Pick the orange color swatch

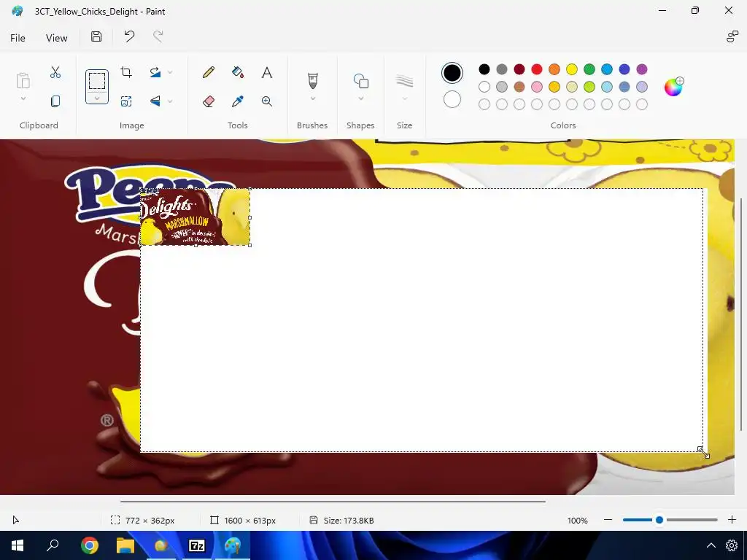point(554,69)
